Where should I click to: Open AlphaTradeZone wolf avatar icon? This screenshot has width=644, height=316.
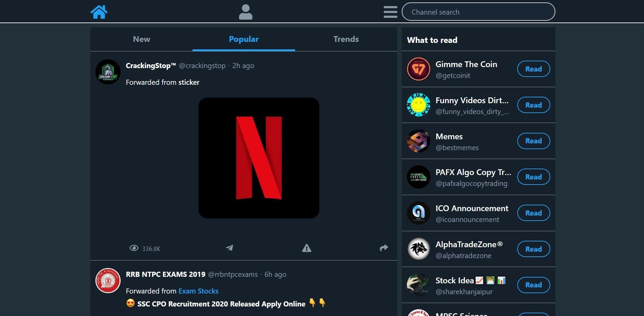click(418, 249)
